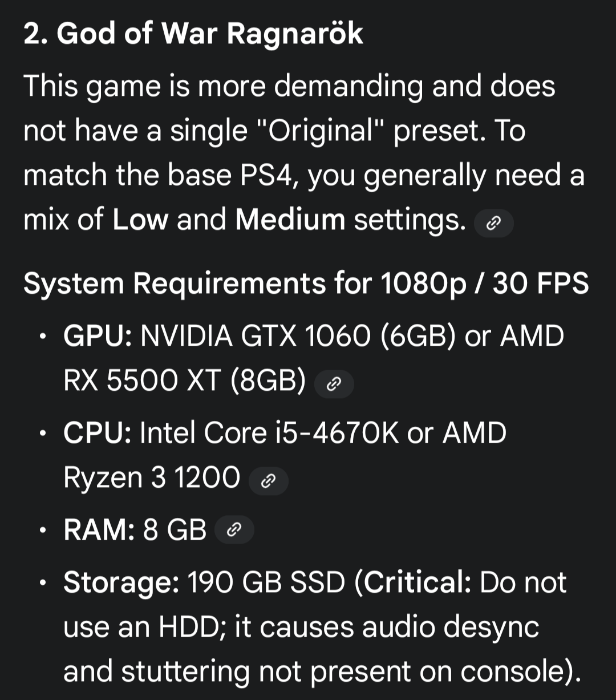
Task: Click the '2. God of War Ragnarök' heading
Action: pyautogui.click(x=193, y=34)
